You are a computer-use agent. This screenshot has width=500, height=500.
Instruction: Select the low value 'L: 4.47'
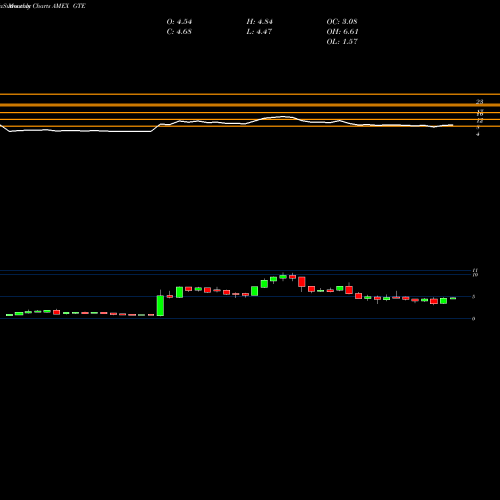point(259,32)
